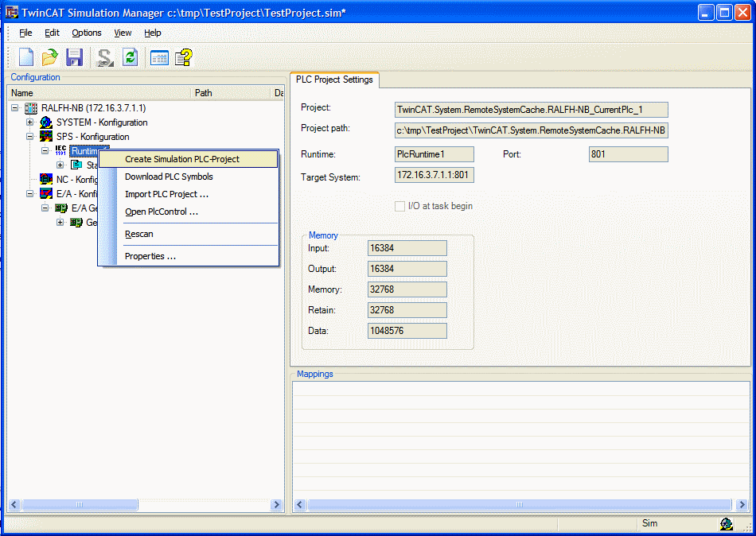Click the S simulation toolbar icon

[x=104, y=57]
